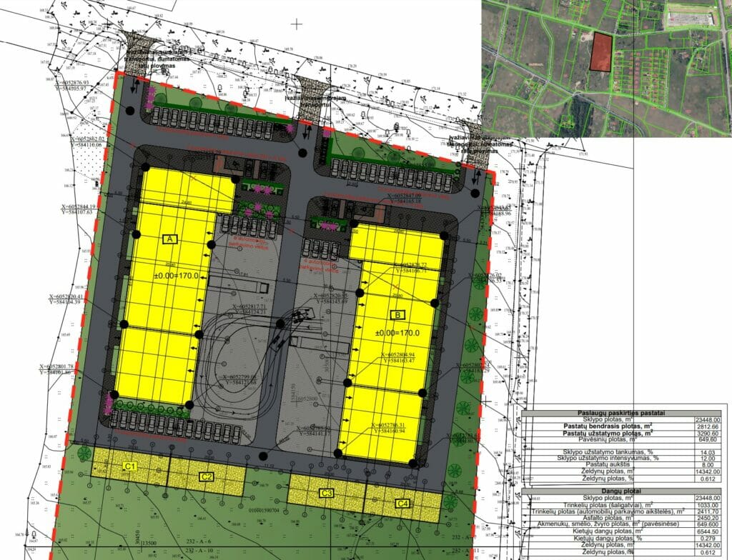The width and height of the screenshot is (732, 560).
Task: Click the 'Pastatų užstatymo plotas, m²' row label
Action: (608, 433)
